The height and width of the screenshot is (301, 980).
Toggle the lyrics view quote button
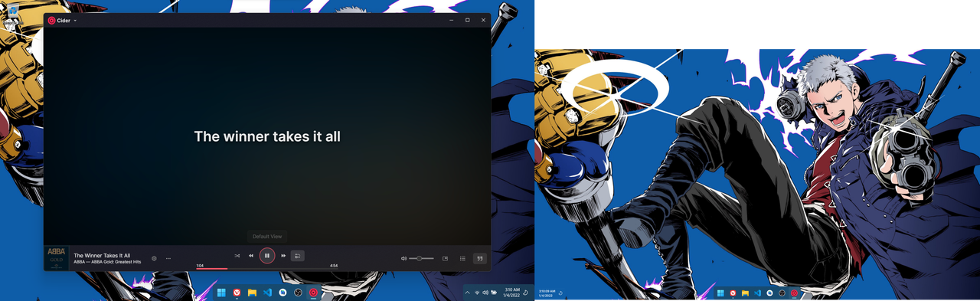click(480, 258)
